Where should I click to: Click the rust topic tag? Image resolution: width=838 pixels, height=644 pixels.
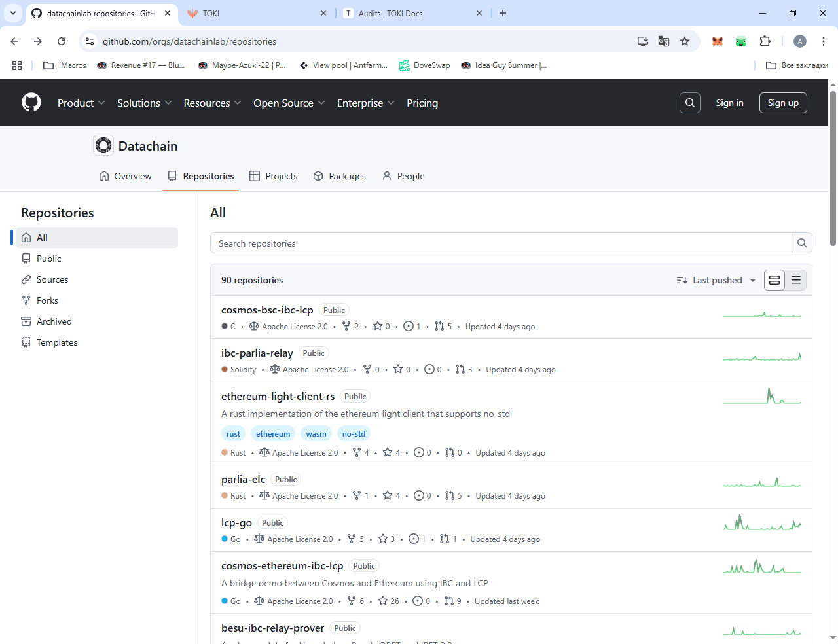(x=233, y=433)
